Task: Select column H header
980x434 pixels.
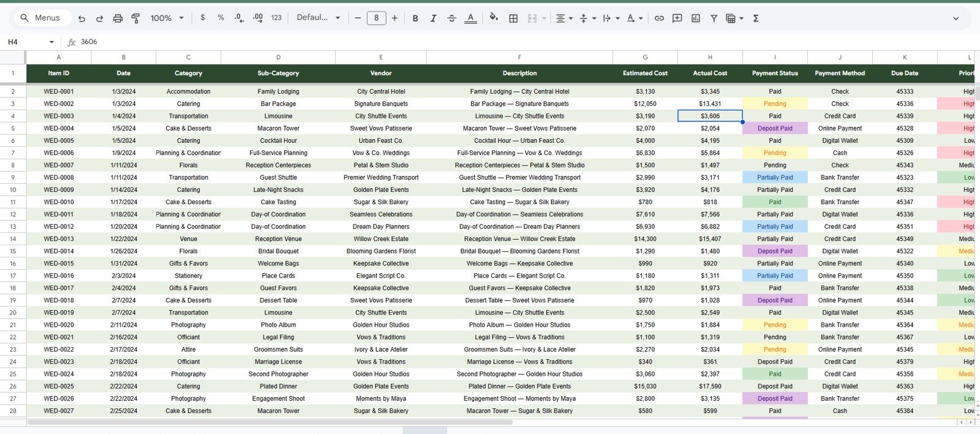Action: point(710,57)
